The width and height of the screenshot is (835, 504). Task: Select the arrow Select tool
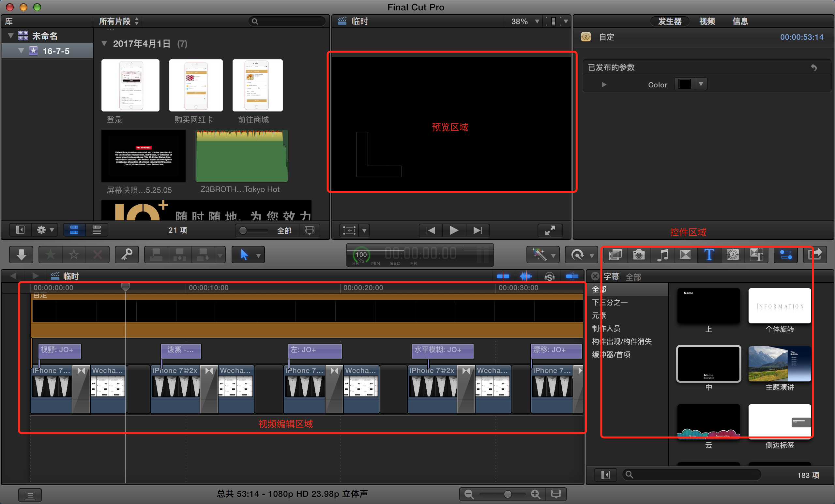244,254
